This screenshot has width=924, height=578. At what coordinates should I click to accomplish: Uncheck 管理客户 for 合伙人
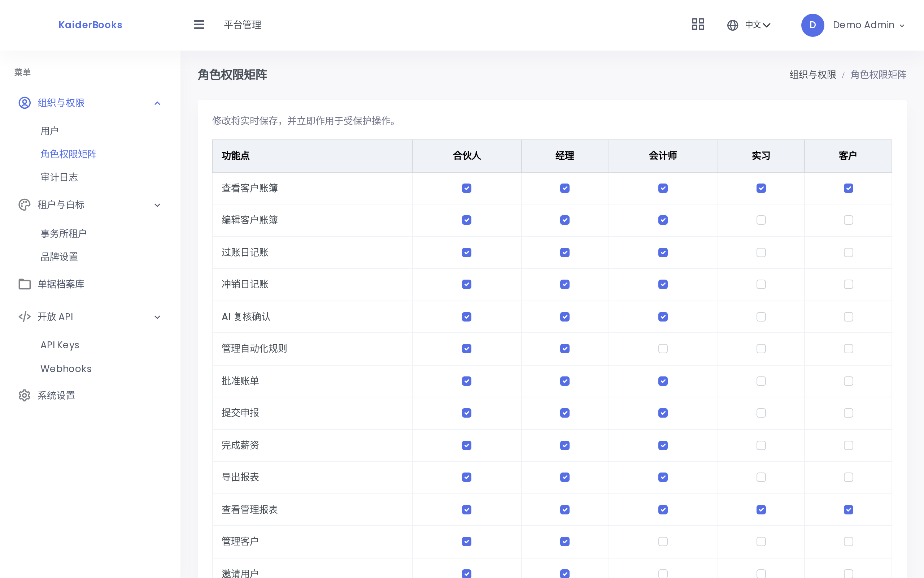[467, 541]
